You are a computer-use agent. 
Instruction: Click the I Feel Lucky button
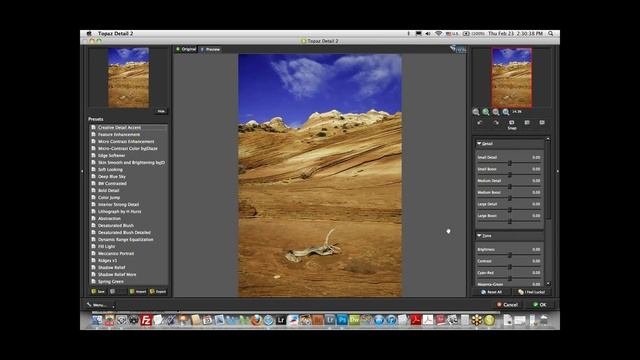click(x=531, y=292)
